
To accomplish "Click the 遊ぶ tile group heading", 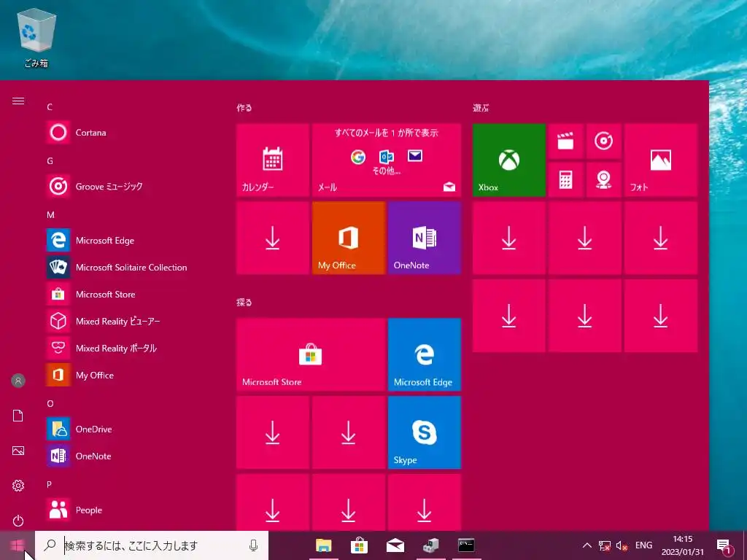I will click(x=481, y=108).
